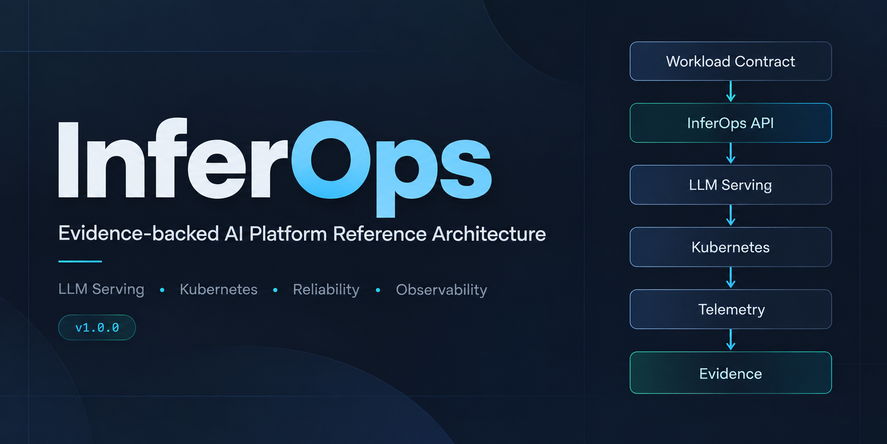Click the LLM Serving diagram box

pyautogui.click(x=730, y=185)
